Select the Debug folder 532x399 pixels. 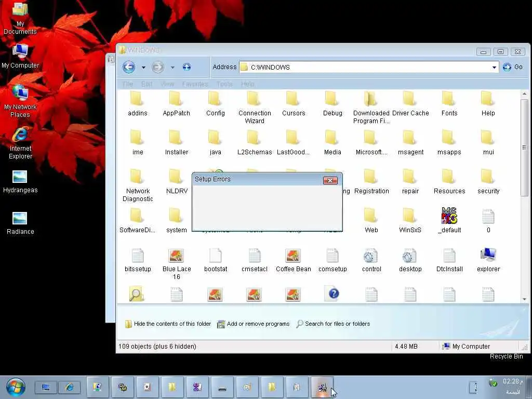point(332,104)
